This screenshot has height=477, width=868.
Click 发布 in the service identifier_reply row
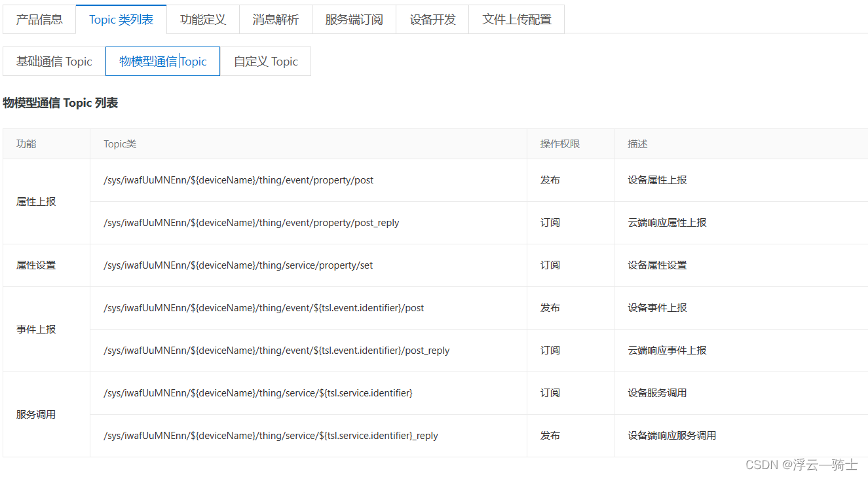550,436
